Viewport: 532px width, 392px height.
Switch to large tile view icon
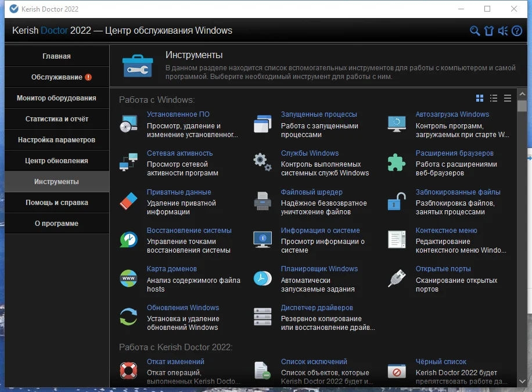click(480, 98)
